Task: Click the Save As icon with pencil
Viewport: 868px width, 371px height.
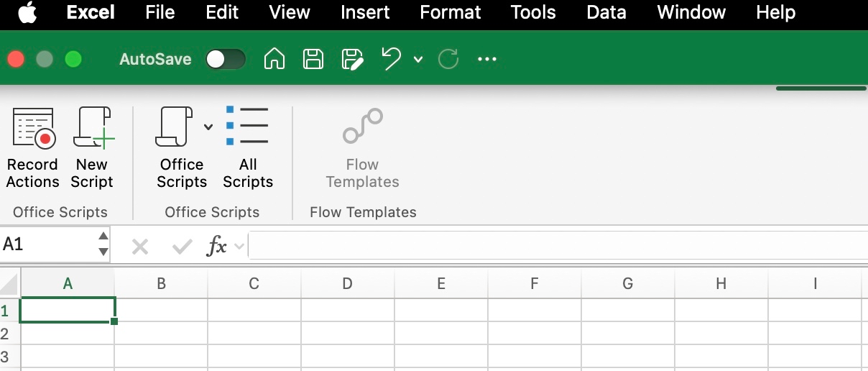Action: click(x=352, y=59)
